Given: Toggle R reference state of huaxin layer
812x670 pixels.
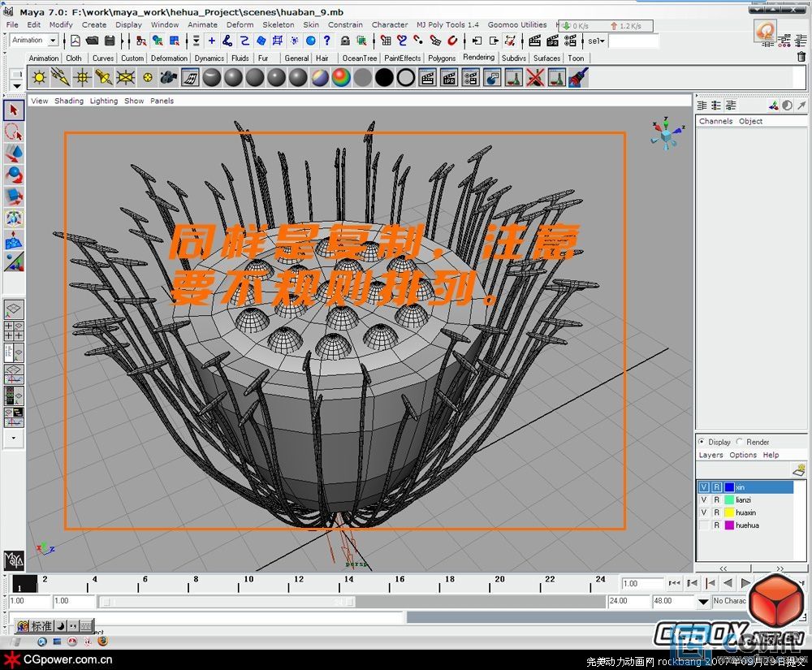Looking at the screenshot, I should tap(717, 512).
